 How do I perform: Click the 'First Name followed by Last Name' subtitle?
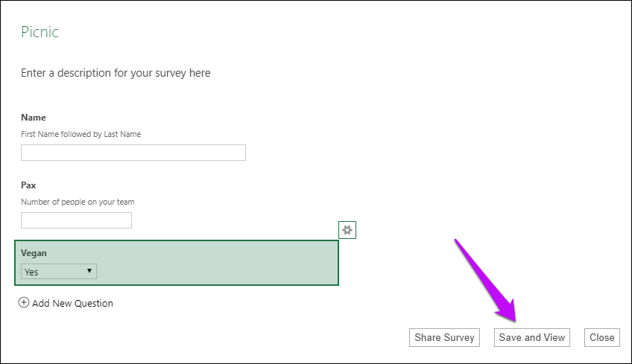coord(80,134)
